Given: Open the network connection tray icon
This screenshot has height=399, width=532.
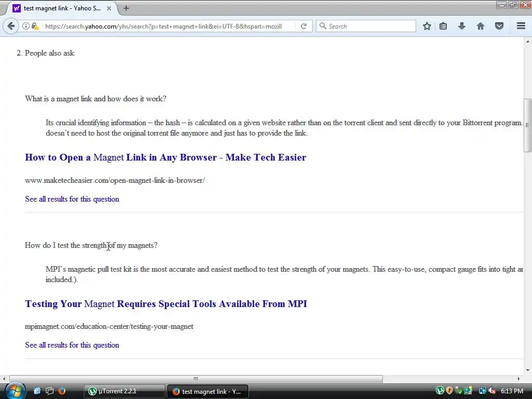Looking at the screenshot, I should [x=482, y=391].
